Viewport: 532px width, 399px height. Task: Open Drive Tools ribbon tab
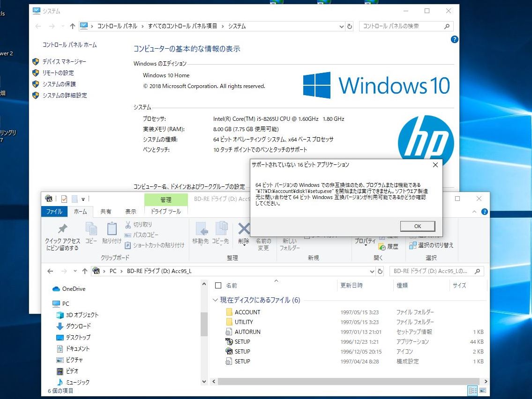[x=166, y=212]
